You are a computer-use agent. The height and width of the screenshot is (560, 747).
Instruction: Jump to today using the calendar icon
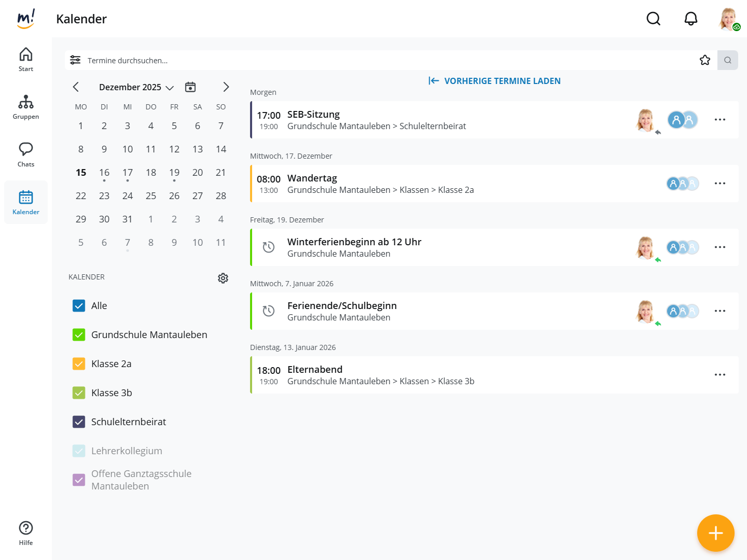point(190,87)
